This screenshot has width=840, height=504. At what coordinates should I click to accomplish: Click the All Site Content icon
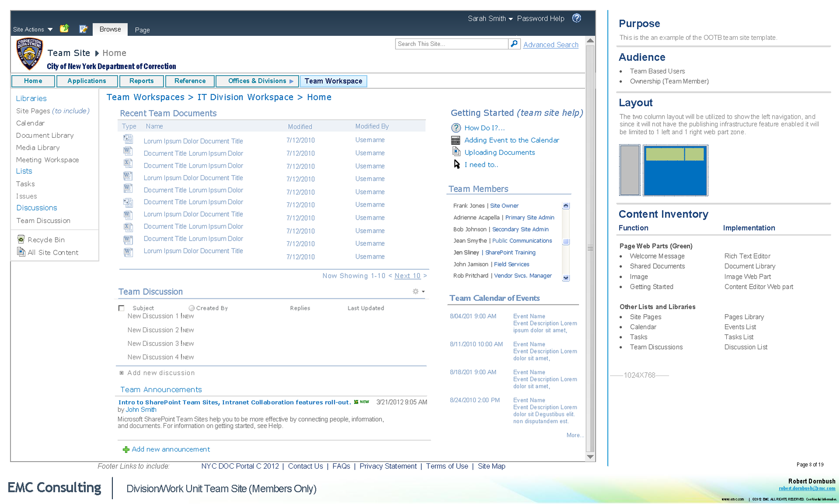pos(21,252)
